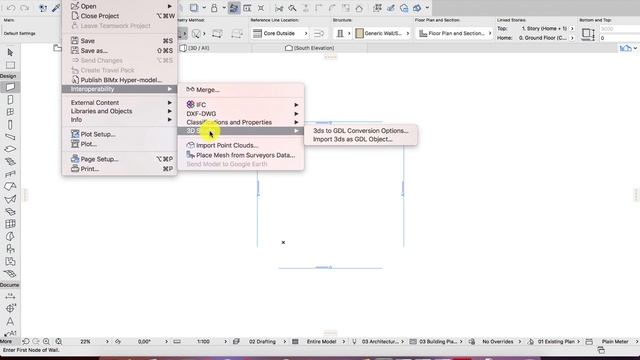Viewport: 640px width, 360px height.
Task: Open Classifications and Properties submenu
Action: coord(241,122)
